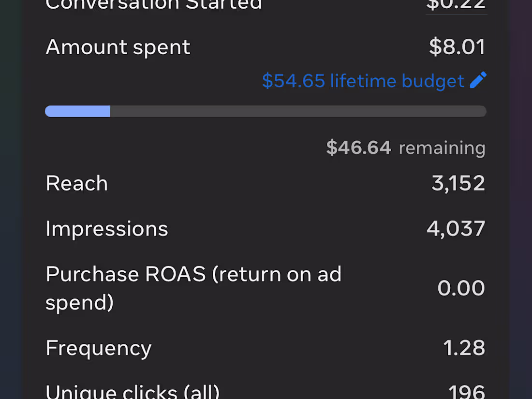This screenshot has height=399, width=532.
Task: Click the $46.64 remaining amount
Action: click(x=358, y=148)
